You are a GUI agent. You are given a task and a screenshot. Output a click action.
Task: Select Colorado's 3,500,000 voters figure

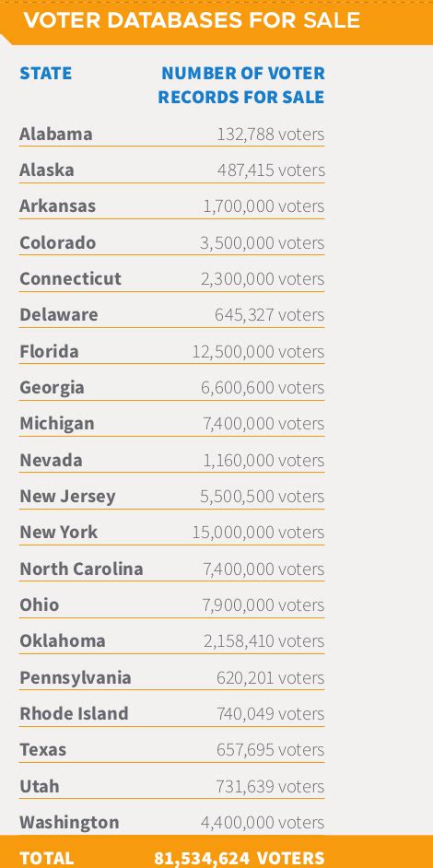(x=263, y=242)
